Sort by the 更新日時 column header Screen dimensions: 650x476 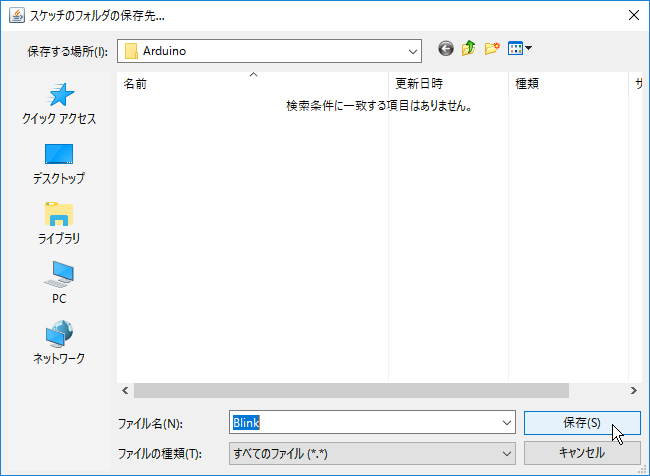[447, 85]
